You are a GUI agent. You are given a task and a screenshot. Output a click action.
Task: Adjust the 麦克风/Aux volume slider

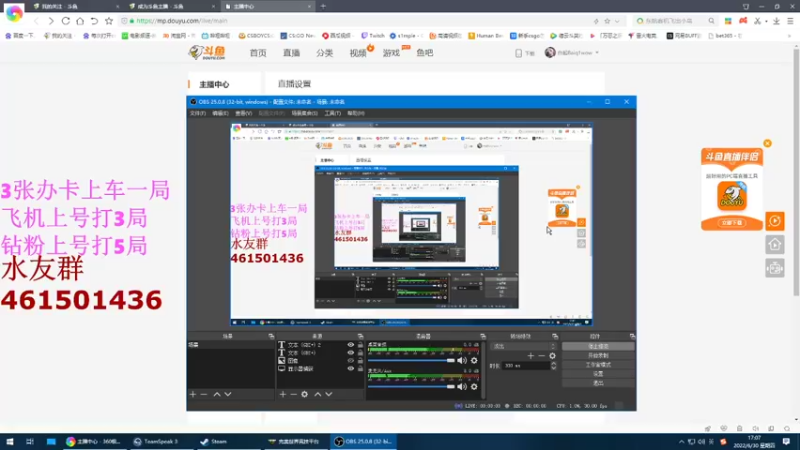pyautogui.click(x=411, y=387)
